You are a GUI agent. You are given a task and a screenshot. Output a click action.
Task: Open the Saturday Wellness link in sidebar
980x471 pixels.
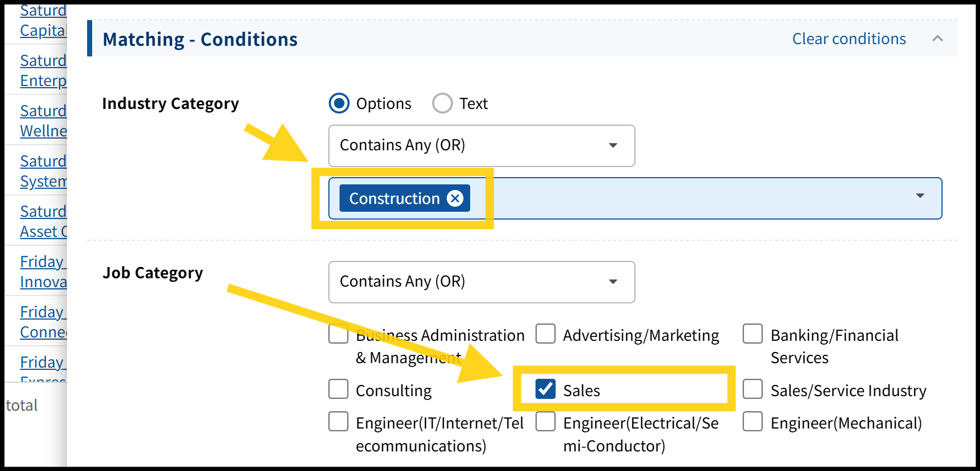click(x=43, y=121)
